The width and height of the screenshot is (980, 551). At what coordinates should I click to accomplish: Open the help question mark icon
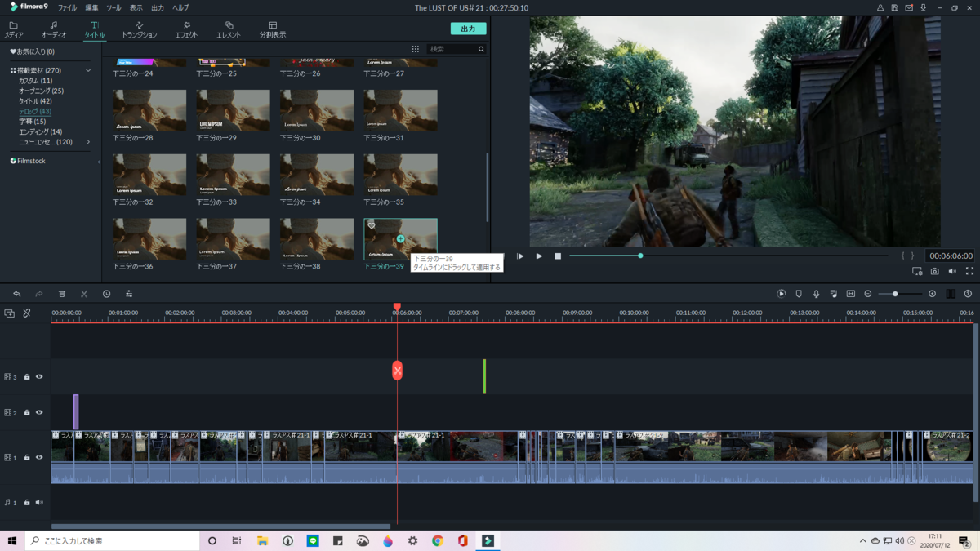point(968,294)
